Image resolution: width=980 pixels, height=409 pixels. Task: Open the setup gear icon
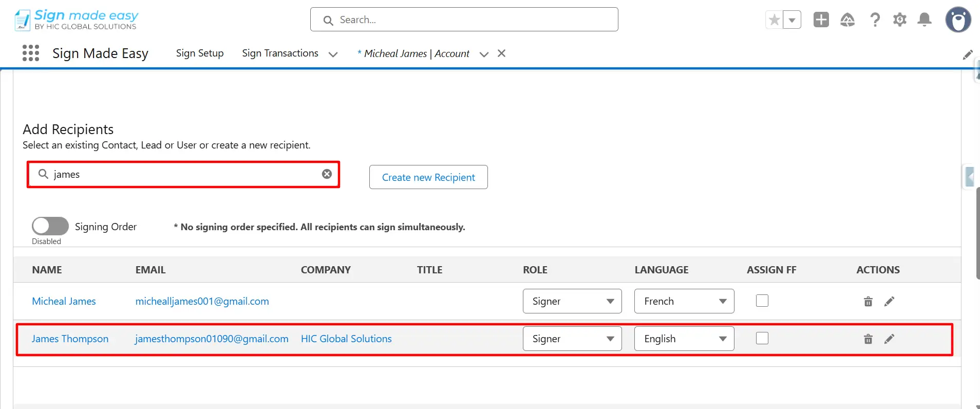coord(899,20)
